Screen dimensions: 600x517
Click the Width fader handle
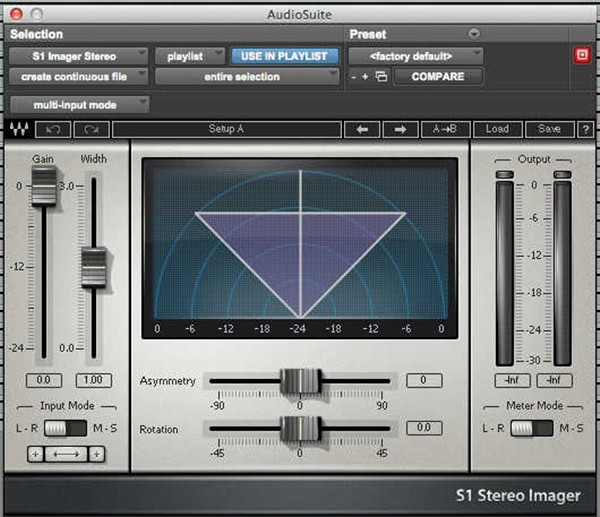click(x=93, y=267)
